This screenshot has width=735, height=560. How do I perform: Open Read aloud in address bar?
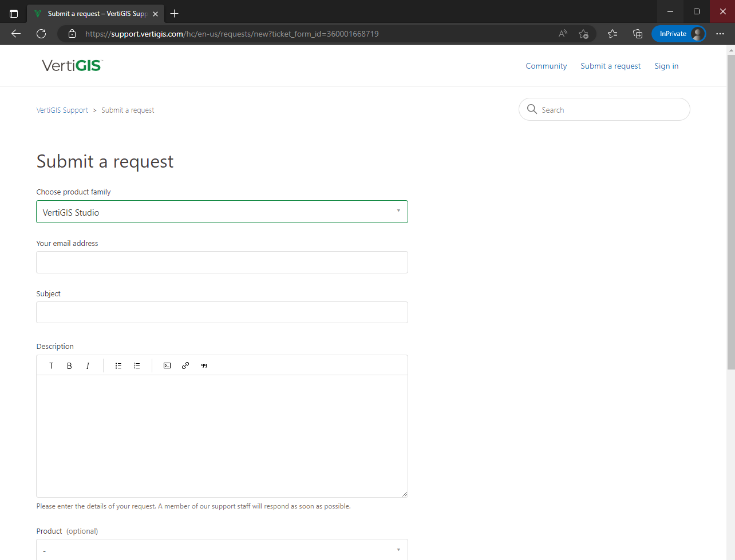point(563,34)
